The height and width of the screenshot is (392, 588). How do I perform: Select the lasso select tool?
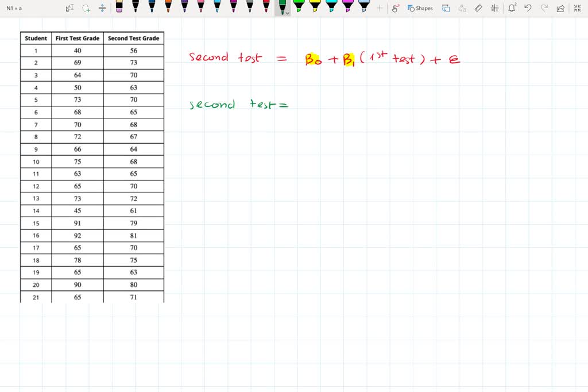pos(86,8)
